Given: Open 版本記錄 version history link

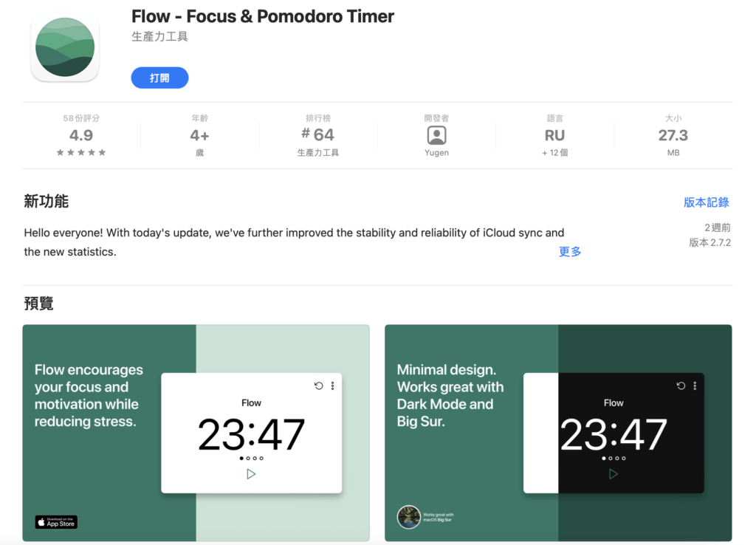Looking at the screenshot, I should point(706,202).
